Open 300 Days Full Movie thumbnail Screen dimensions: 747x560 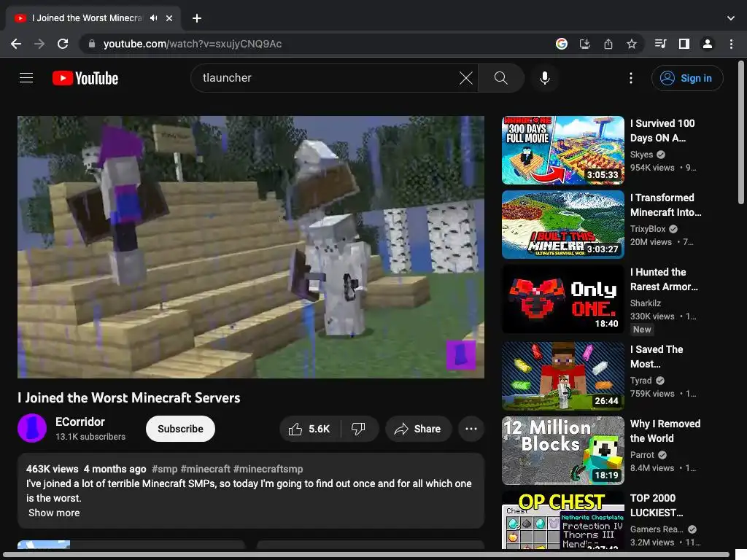562,150
